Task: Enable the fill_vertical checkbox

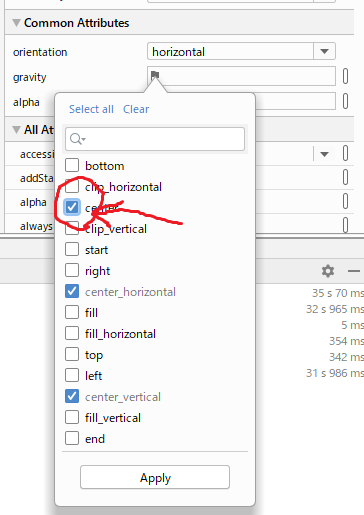Action: point(72,417)
